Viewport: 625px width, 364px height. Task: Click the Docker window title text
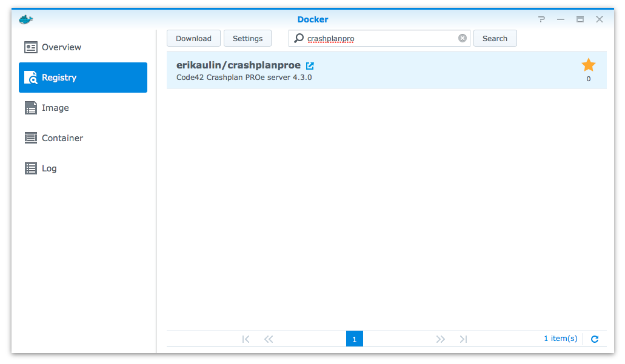pos(313,19)
